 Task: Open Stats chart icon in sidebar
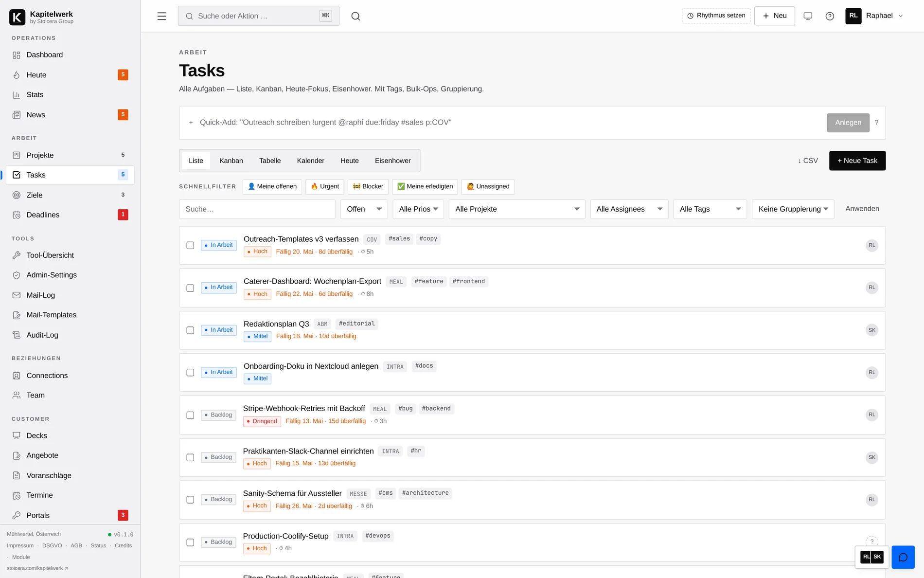(x=17, y=95)
